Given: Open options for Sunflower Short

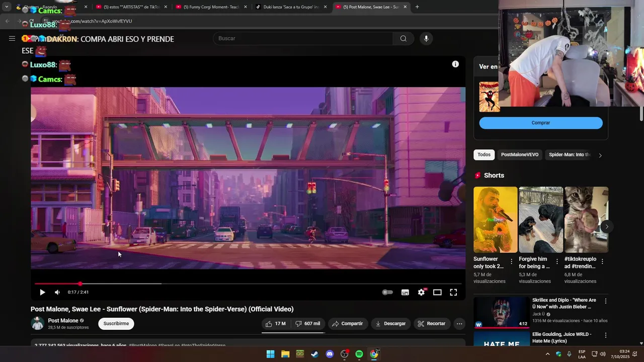Looking at the screenshot, I should point(512,261).
